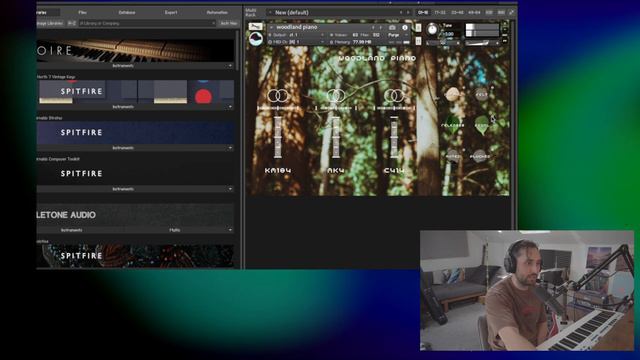
Task: Open Instruments under the Letone Audio banner
Action: tap(71, 230)
